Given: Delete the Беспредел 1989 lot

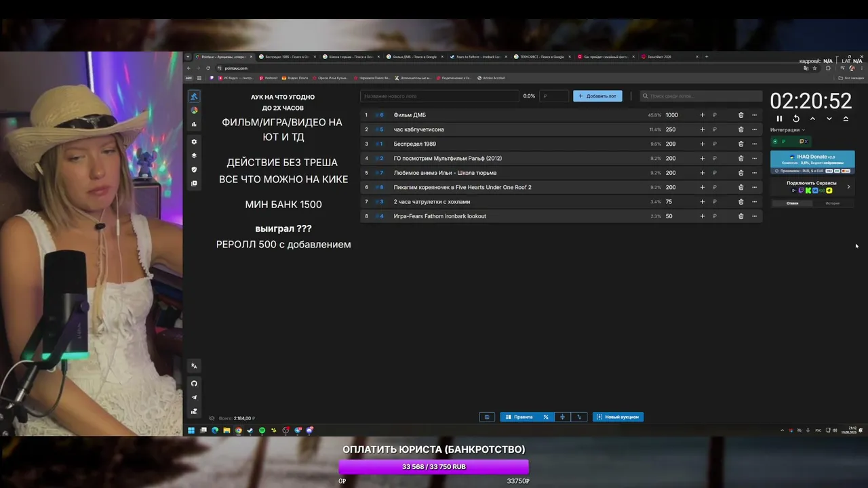Looking at the screenshot, I should click(x=741, y=144).
